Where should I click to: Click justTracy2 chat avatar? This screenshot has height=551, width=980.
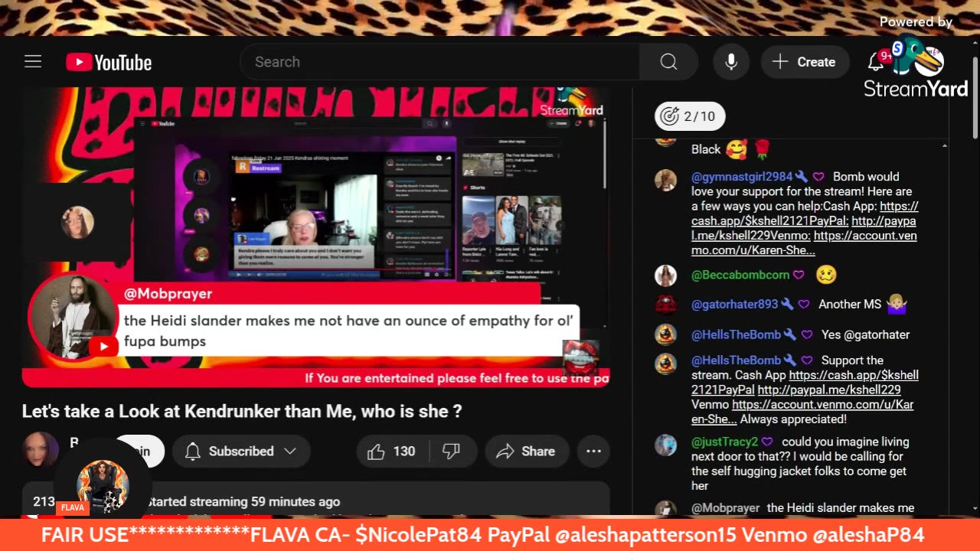[665, 445]
